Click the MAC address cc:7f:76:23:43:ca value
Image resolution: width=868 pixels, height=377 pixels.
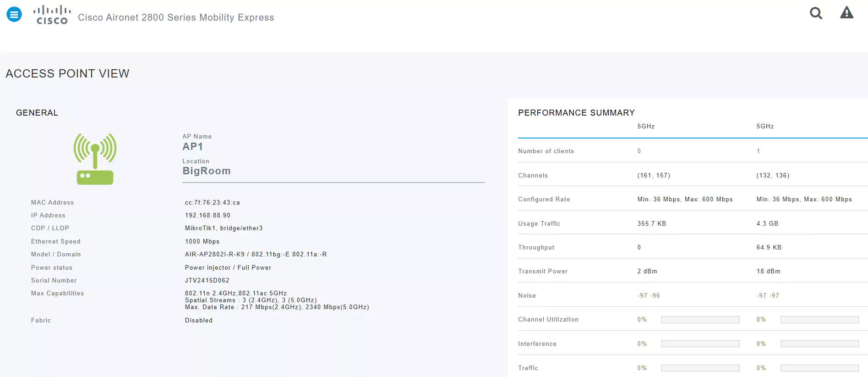click(212, 203)
